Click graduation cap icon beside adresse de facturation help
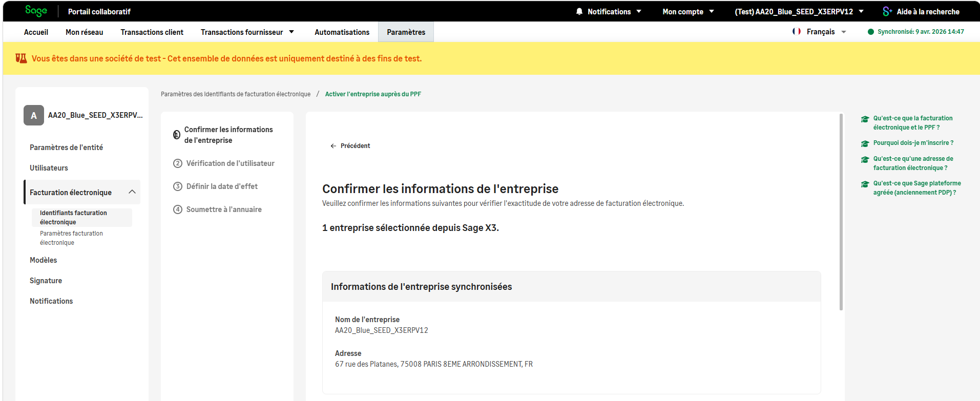The image size is (980, 401). click(865, 159)
